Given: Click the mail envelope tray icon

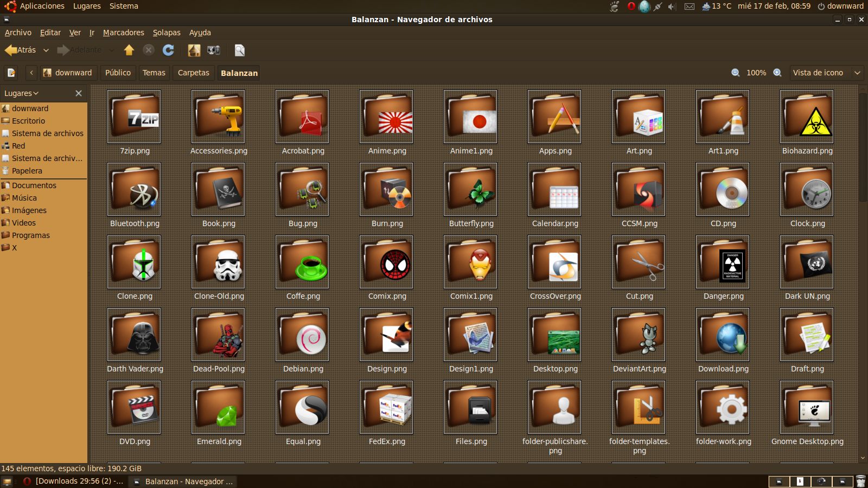Looking at the screenshot, I should coord(689,7).
